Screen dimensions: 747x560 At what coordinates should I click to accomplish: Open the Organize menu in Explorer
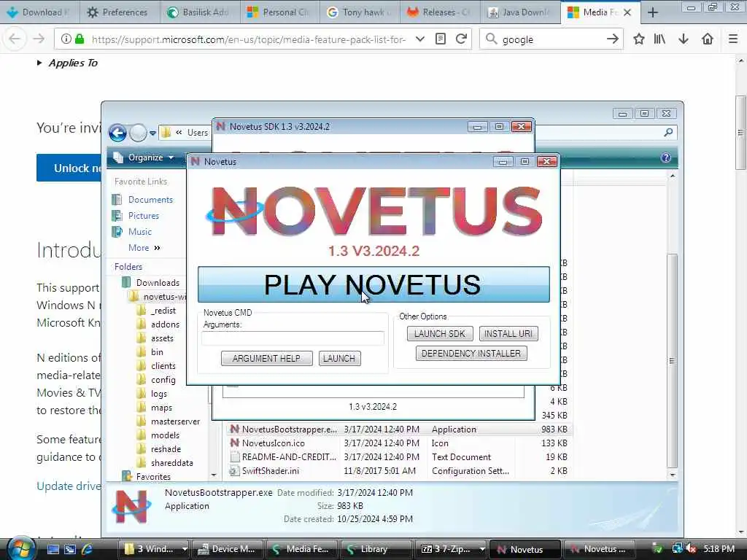click(145, 157)
